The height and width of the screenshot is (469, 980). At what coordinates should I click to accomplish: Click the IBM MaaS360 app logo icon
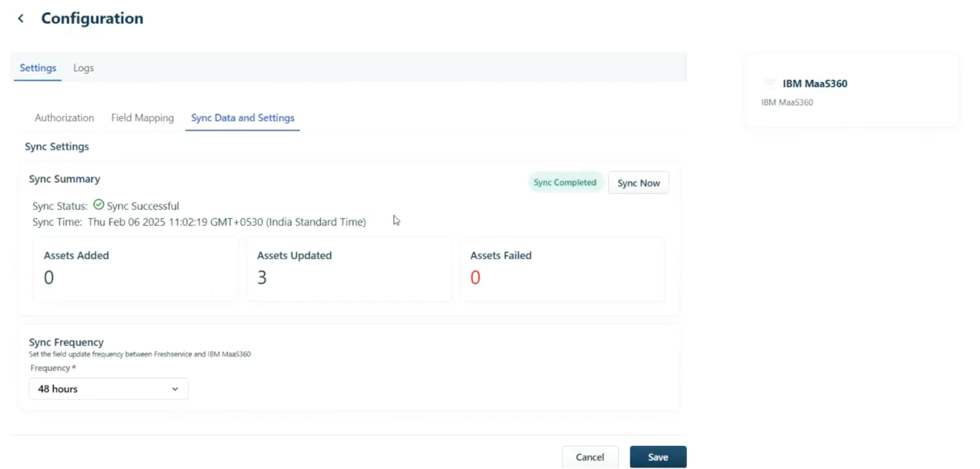(769, 83)
